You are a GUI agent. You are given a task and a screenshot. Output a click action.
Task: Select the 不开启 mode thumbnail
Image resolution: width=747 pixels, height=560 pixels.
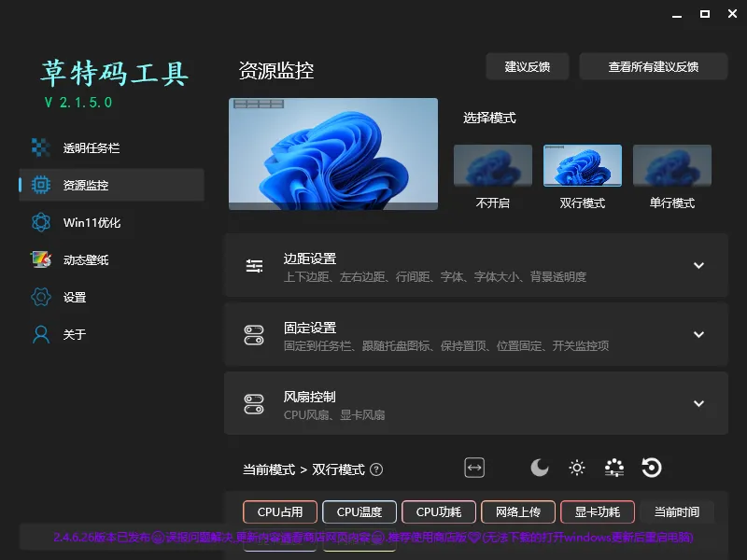coord(493,166)
